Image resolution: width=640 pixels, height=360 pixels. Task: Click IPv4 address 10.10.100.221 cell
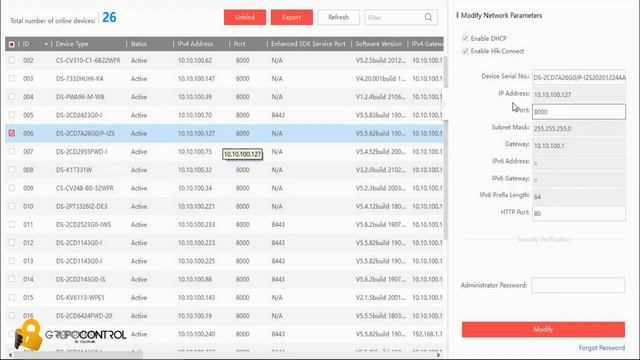click(196, 207)
